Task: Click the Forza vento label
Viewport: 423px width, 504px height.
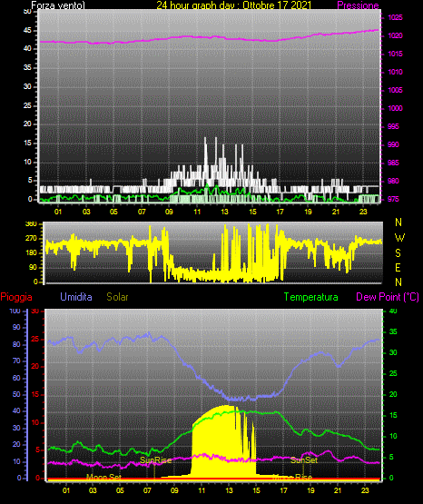Action: [x=58, y=5]
